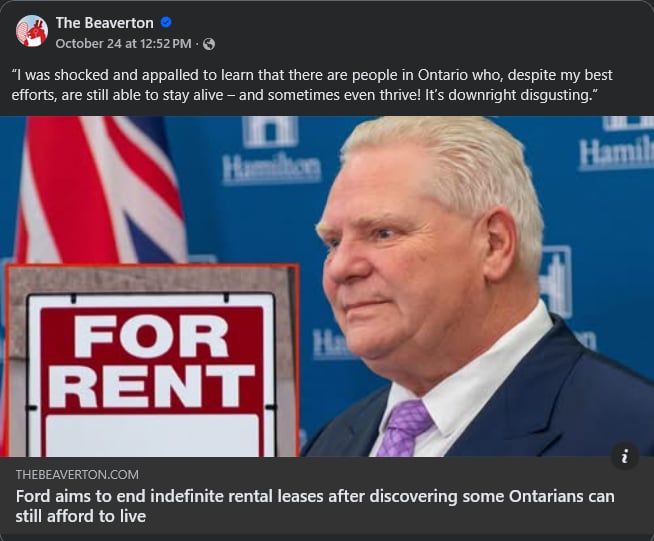Click the blue verified badge

coord(166,22)
